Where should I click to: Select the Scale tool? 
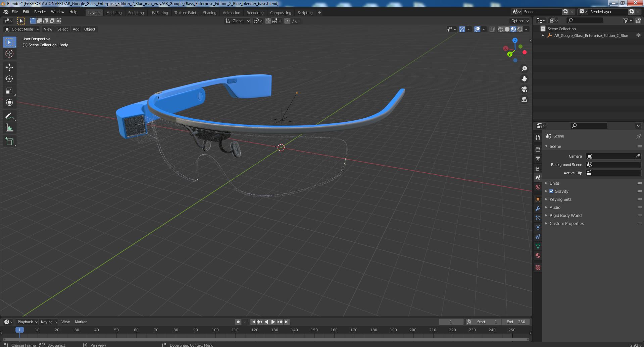click(9, 91)
